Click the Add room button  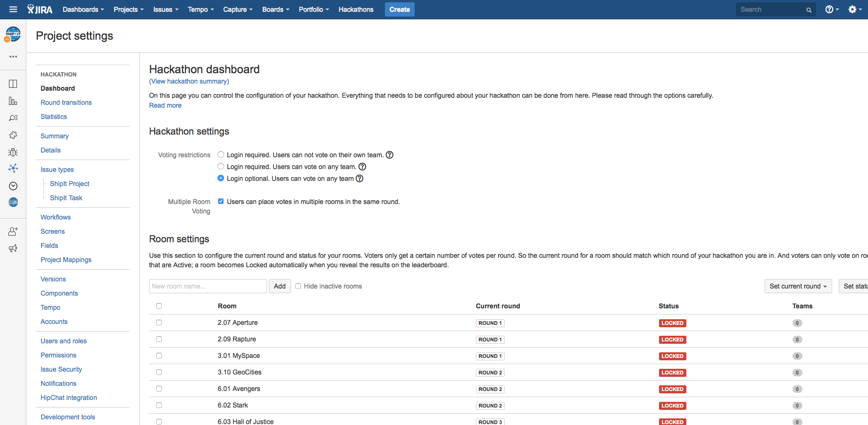point(280,286)
